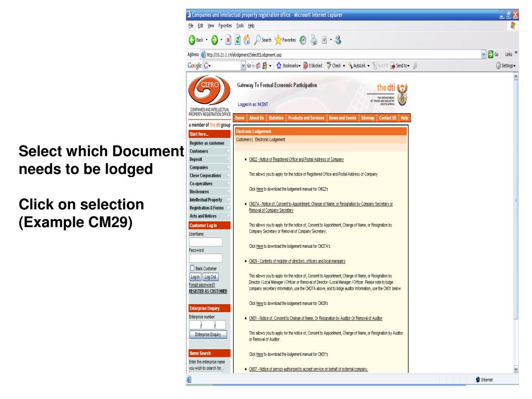Screen dimensions: 532x399
Task: Open the Search magnifier tool
Action: click(x=263, y=40)
